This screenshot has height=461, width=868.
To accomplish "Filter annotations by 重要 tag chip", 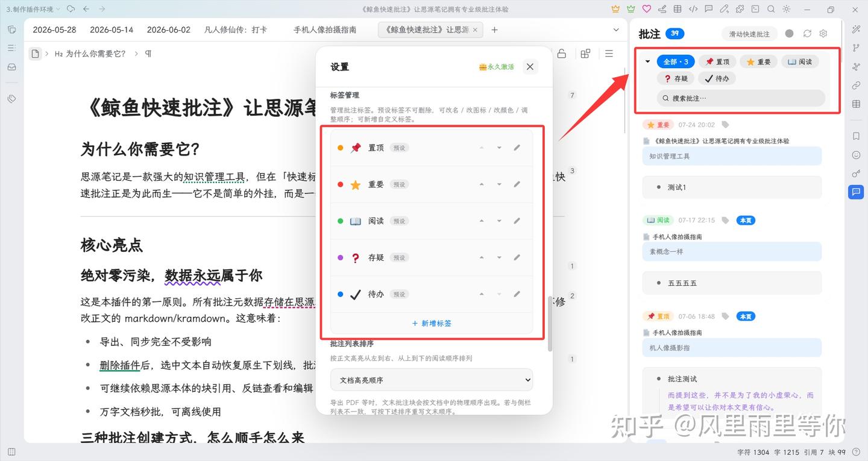I will [x=758, y=61].
